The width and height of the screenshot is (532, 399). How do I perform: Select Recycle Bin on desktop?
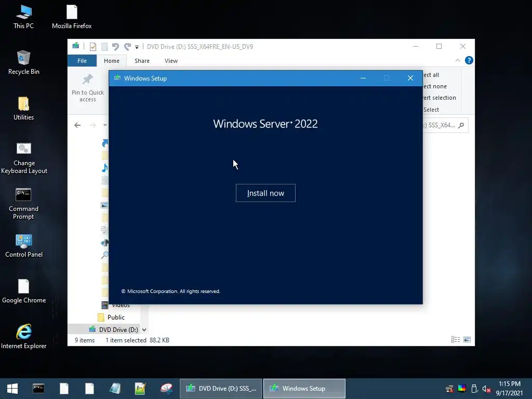pyautogui.click(x=23, y=63)
